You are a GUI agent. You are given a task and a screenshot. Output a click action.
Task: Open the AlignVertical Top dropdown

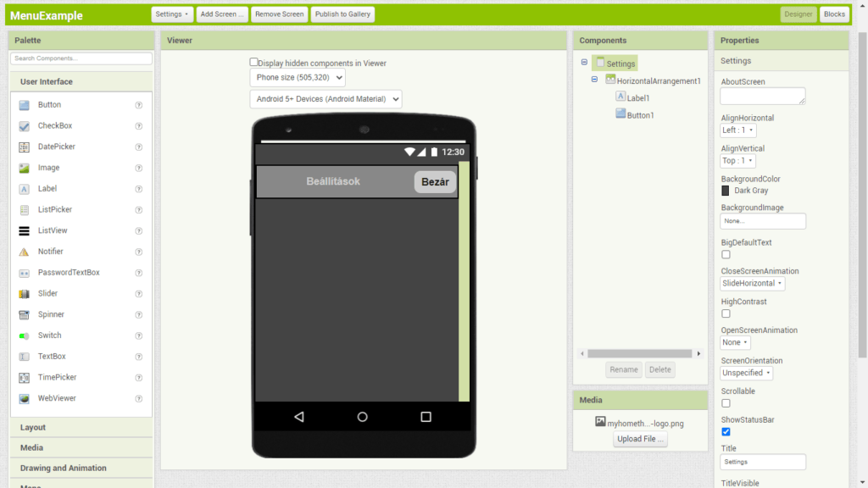point(737,160)
